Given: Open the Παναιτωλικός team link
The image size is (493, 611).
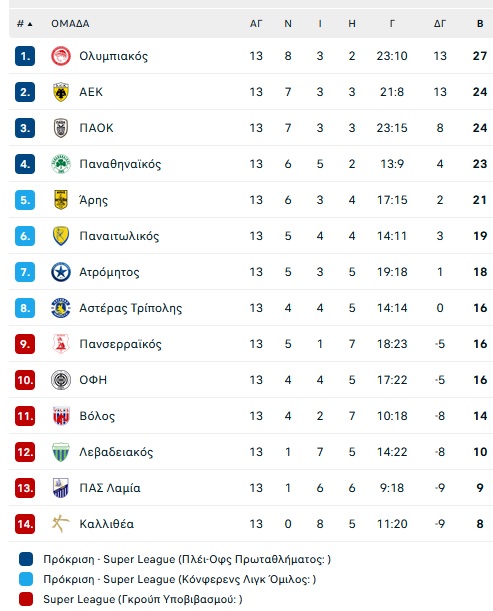Looking at the screenshot, I should (119, 236).
